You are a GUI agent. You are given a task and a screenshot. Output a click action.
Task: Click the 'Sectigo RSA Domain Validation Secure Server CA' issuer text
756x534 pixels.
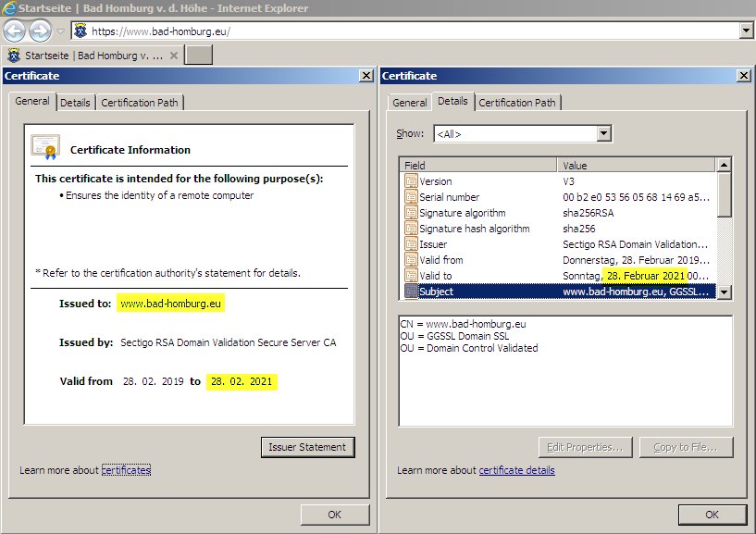pyautogui.click(x=228, y=342)
